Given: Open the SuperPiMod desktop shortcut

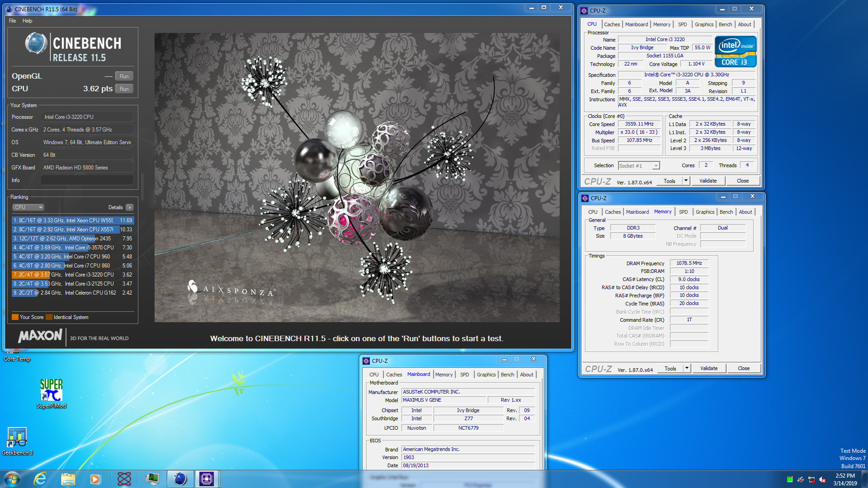Looking at the screenshot, I should coord(51,393).
